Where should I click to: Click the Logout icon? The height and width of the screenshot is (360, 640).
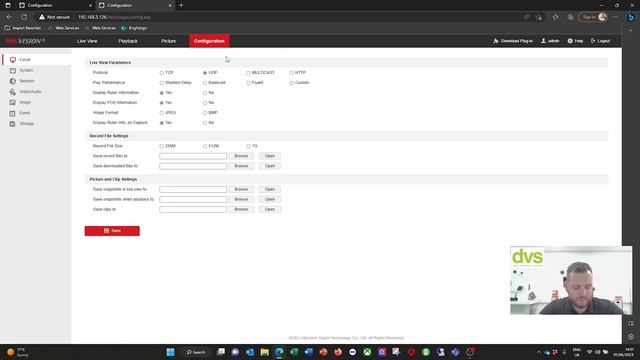tap(593, 41)
